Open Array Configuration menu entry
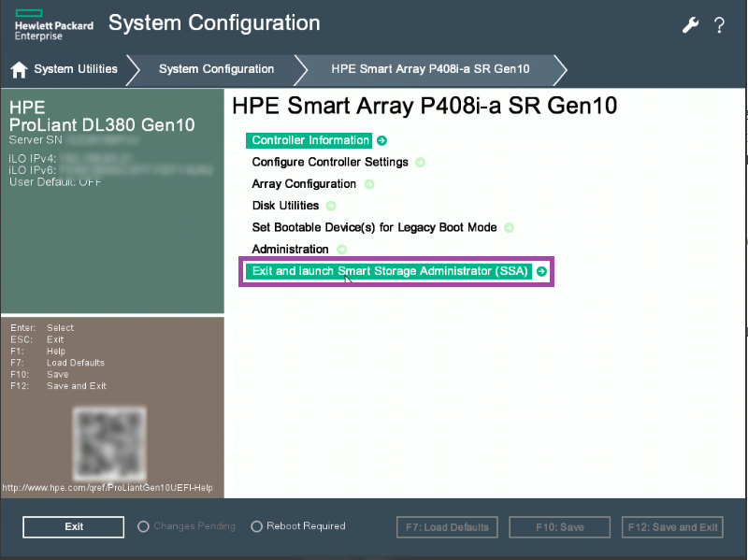Image resolution: width=748 pixels, height=560 pixels. point(304,184)
